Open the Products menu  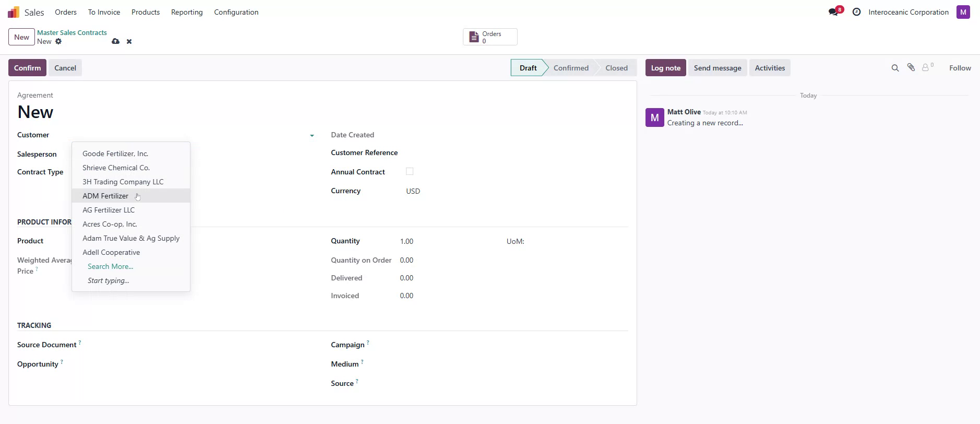[x=146, y=12]
